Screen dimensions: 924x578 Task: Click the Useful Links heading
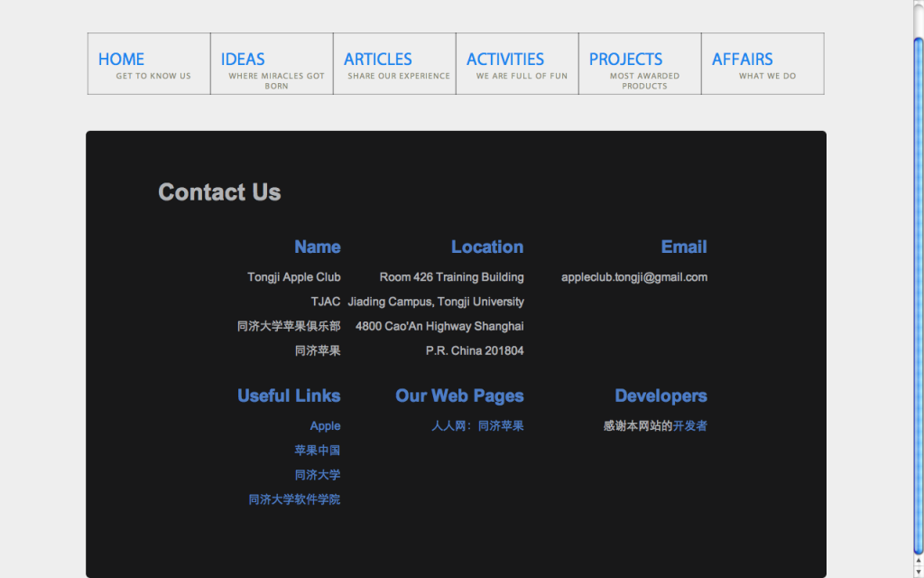click(x=289, y=396)
